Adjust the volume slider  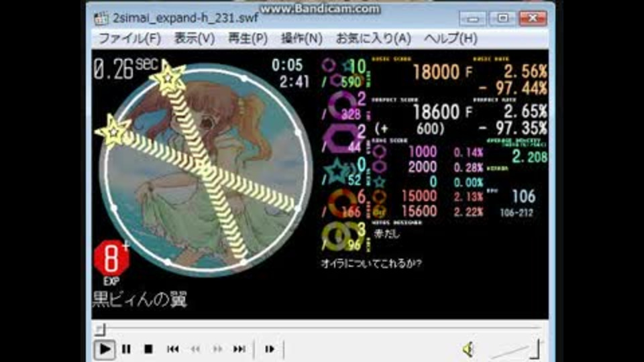click(x=515, y=349)
